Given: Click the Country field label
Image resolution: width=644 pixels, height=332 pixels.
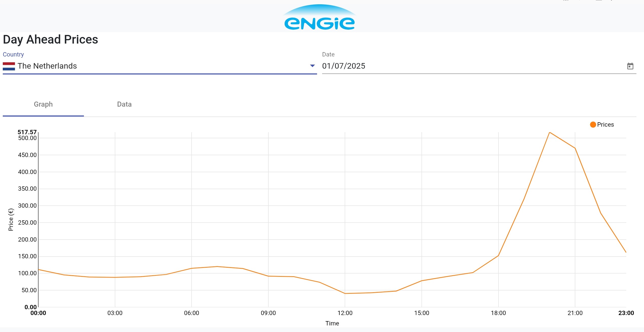Looking at the screenshot, I should [13, 54].
